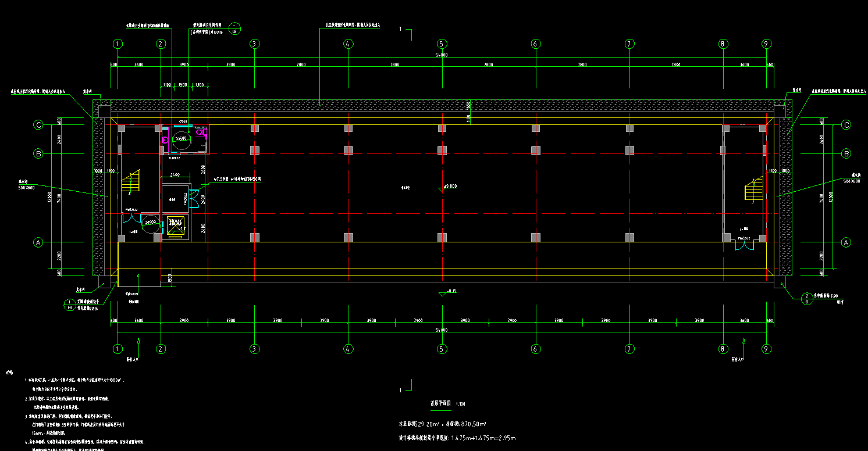Screen dimensions: 868x451
Task: Click the cyan double door below right staircase
Action: click(744, 246)
